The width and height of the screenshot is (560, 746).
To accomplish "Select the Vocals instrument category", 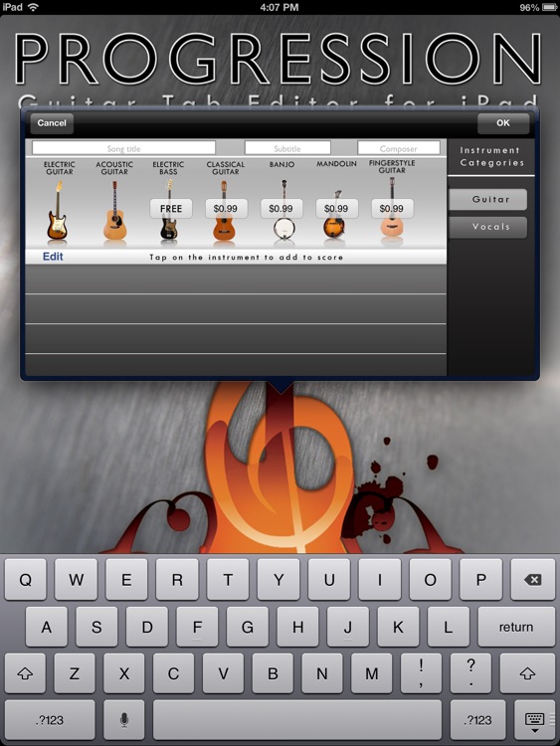I will (x=490, y=227).
